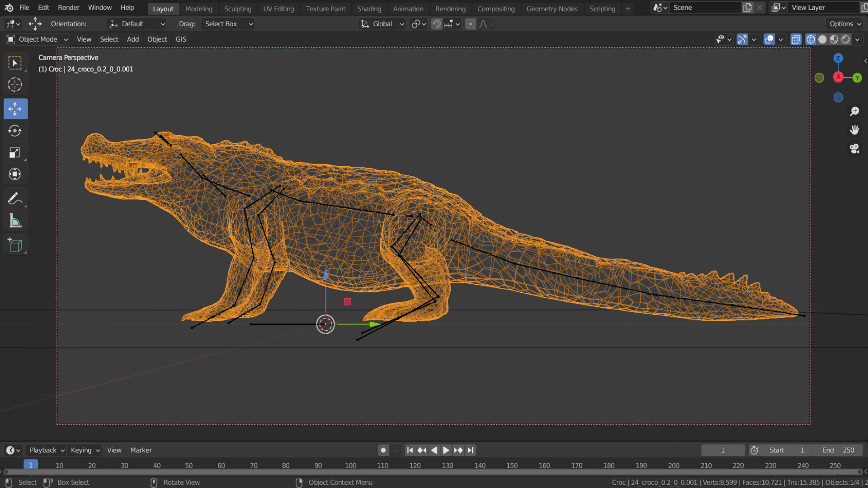Open Playback dropdown

tap(46, 450)
